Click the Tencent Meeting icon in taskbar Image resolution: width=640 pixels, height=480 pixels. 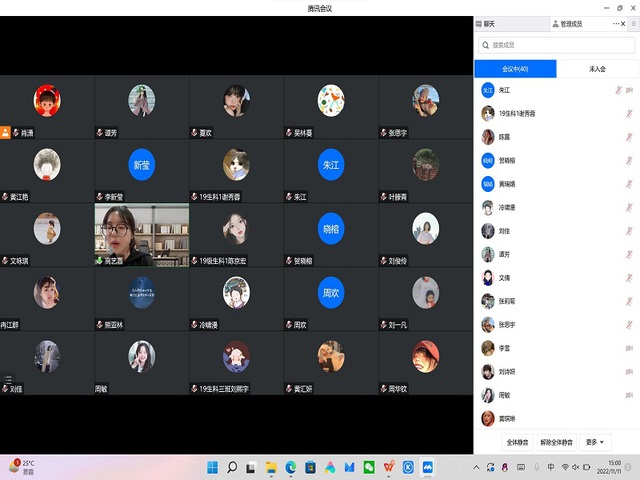pos(427,467)
